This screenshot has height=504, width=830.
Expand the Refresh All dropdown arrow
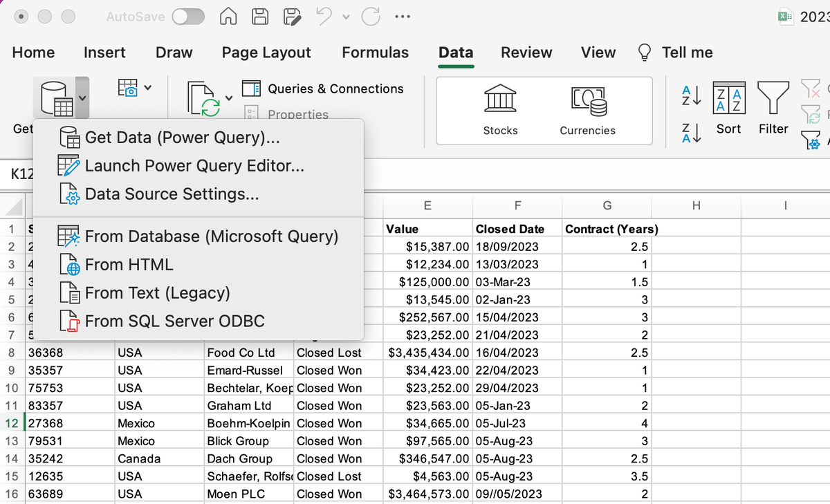point(229,97)
